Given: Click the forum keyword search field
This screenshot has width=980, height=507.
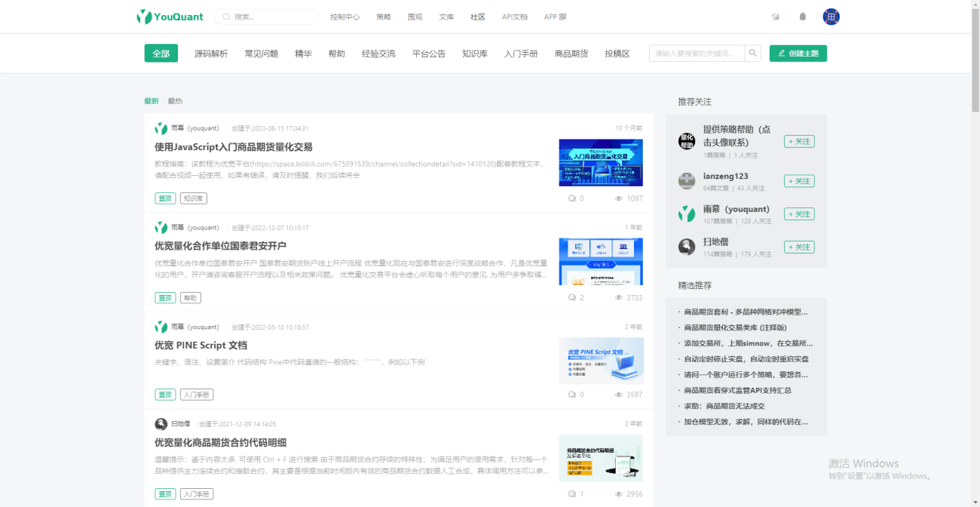Looking at the screenshot, I should (x=697, y=54).
